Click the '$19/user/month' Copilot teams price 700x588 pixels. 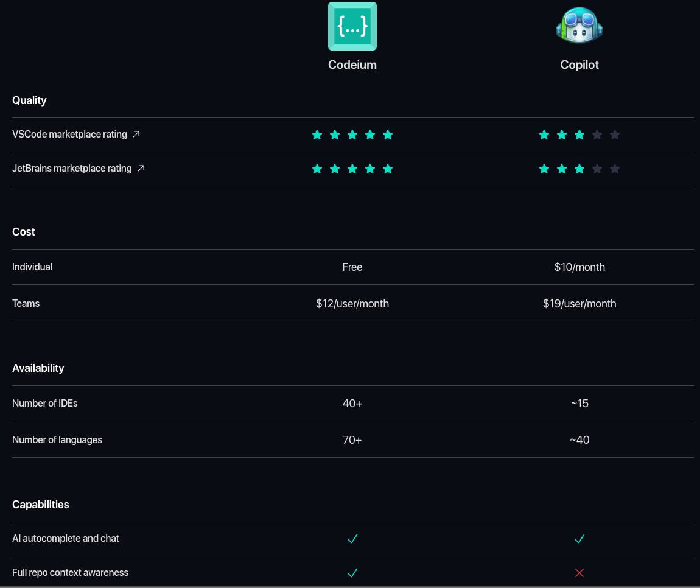click(579, 304)
